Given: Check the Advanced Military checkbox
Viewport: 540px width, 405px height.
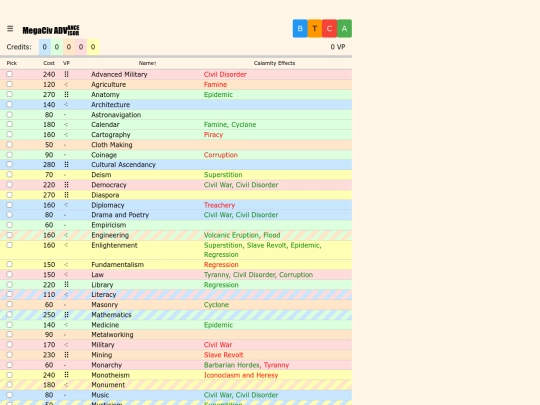Looking at the screenshot, I should pyautogui.click(x=10, y=74).
